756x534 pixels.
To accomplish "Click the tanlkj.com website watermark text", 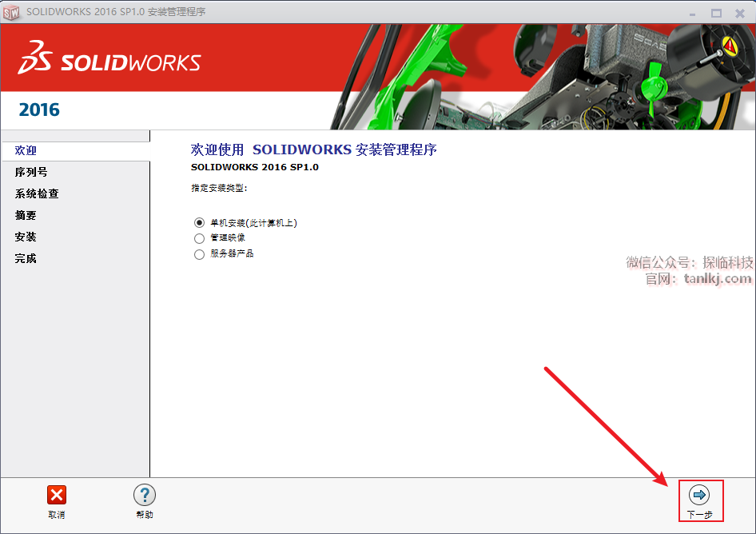I will tap(718, 279).
